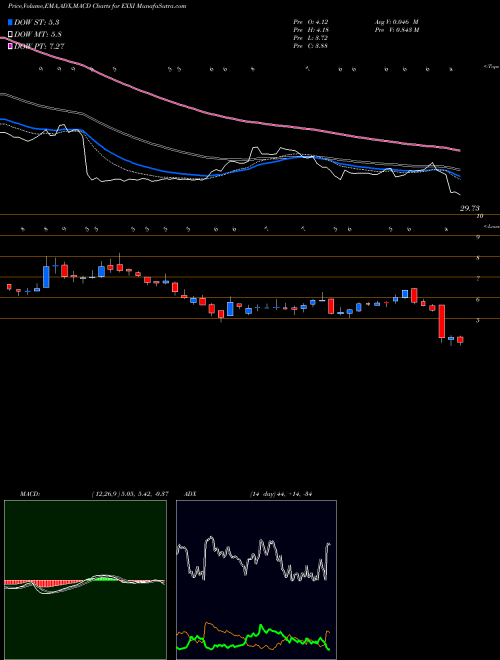Click the 'Pre O: 4.12' open value

click(x=311, y=21)
